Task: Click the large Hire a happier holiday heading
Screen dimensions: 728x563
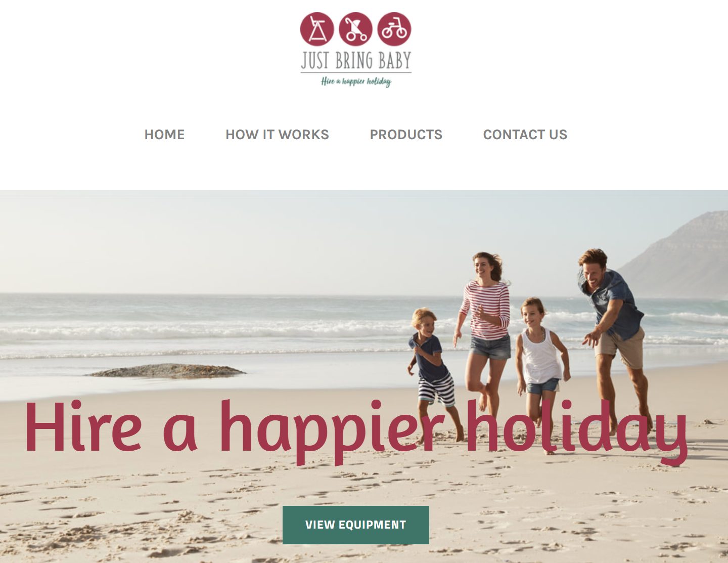Action: coord(356,431)
